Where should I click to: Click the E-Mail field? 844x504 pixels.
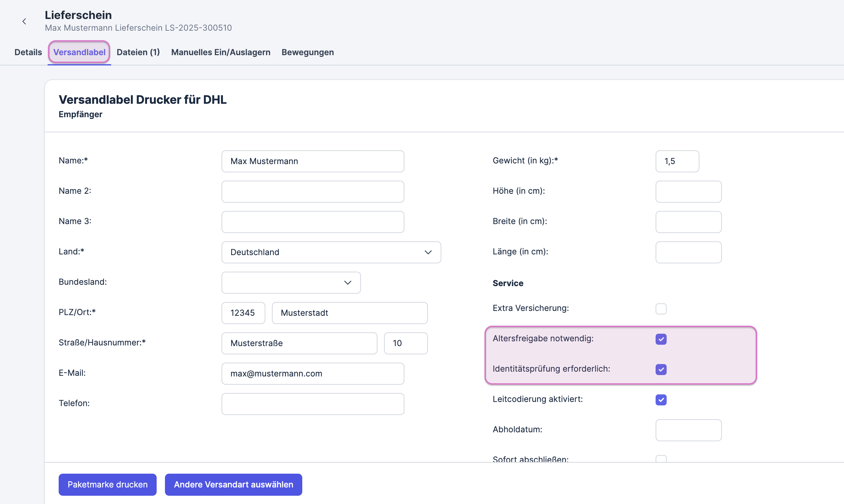tap(313, 374)
